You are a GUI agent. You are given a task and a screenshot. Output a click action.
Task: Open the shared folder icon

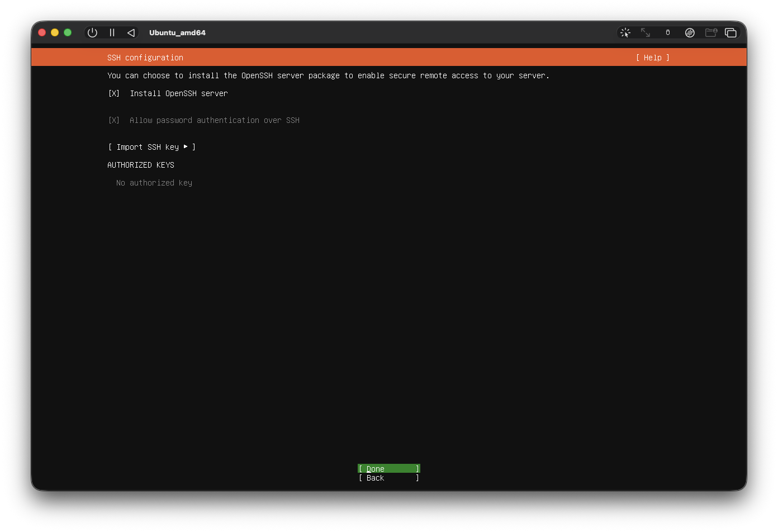coord(710,33)
